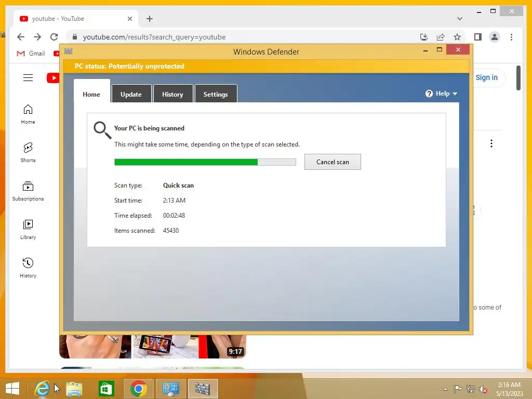Screen dimensions: 532x399
Task: Open the video thumbnail showing 9:17
Action: pos(153,346)
